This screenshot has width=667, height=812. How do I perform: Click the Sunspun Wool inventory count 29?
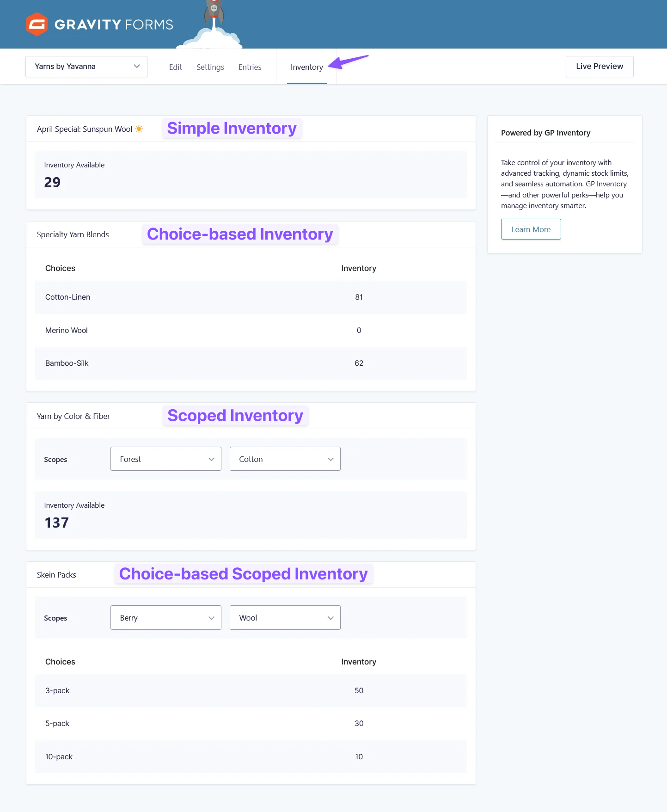[52, 182]
